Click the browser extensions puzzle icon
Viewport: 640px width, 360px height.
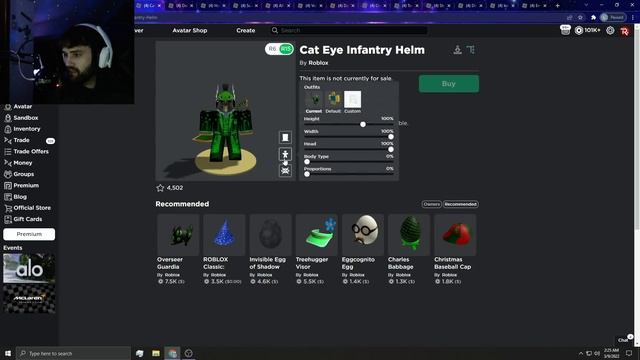pyautogui.click(x=593, y=18)
